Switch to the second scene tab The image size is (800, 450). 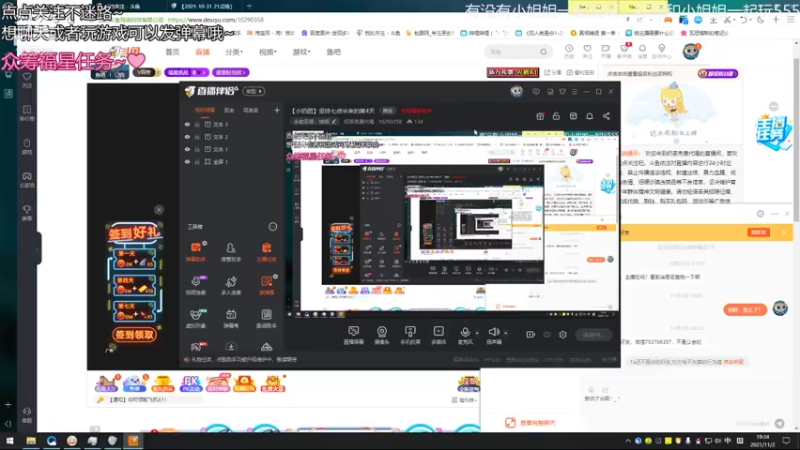pos(229,110)
